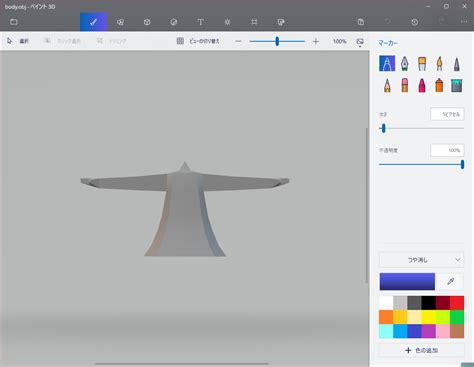Pick the bright red color swatch
The image size is (474, 367).
click(457, 303)
